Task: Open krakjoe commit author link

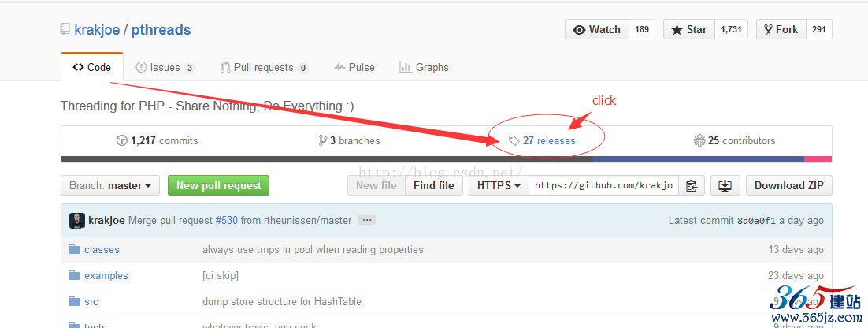Action: click(106, 221)
